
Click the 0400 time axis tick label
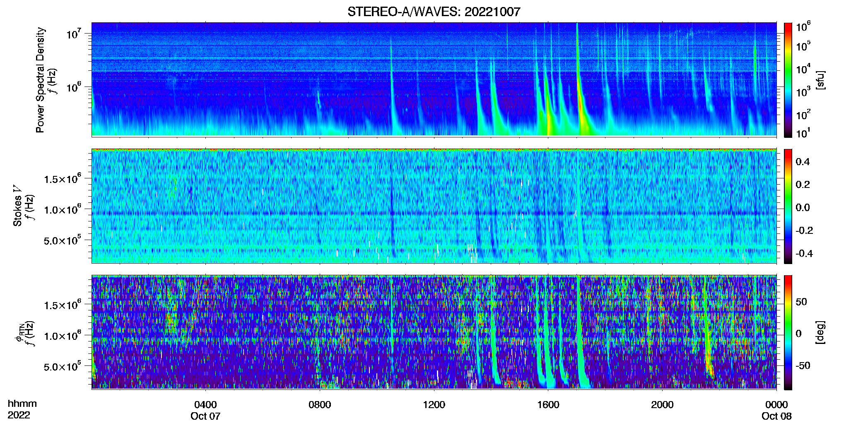click(x=205, y=405)
